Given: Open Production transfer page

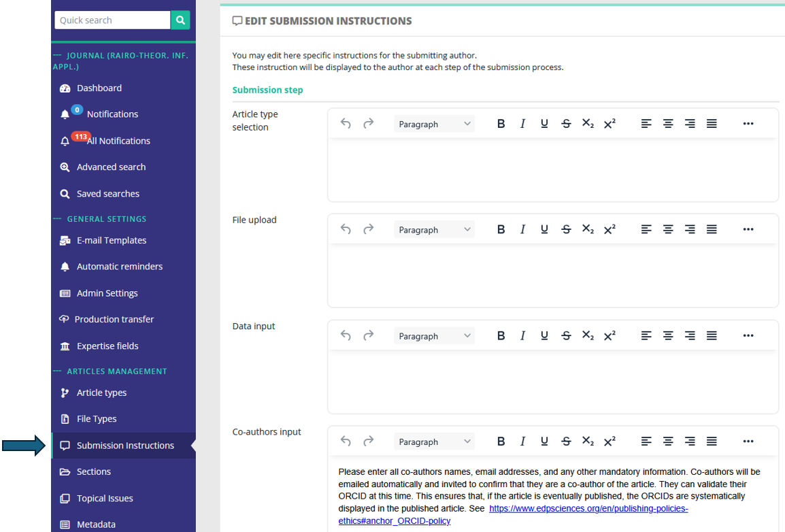Looking at the screenshot, I should tap(114, 319).
